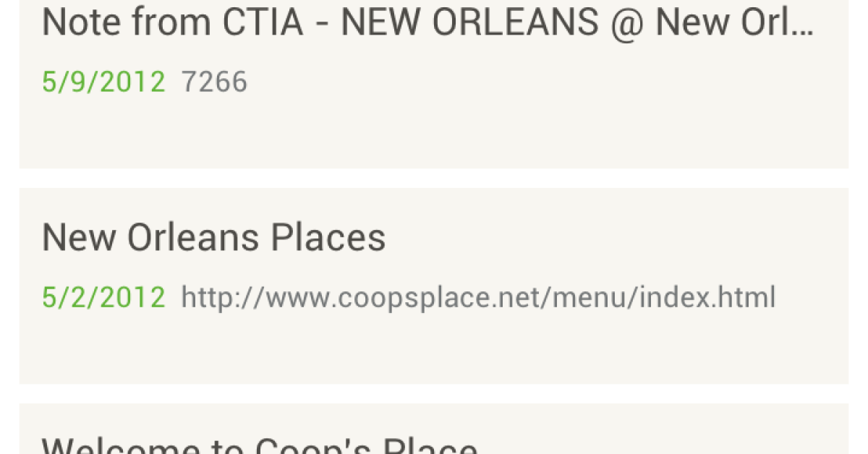Click the coopsplace.net URL snippet

[x=477, y=297]
